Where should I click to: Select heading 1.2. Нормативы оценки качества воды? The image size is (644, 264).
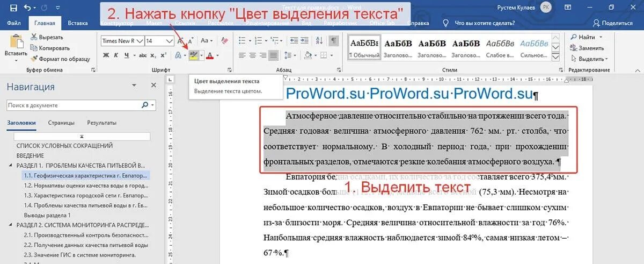click(86, 185)
